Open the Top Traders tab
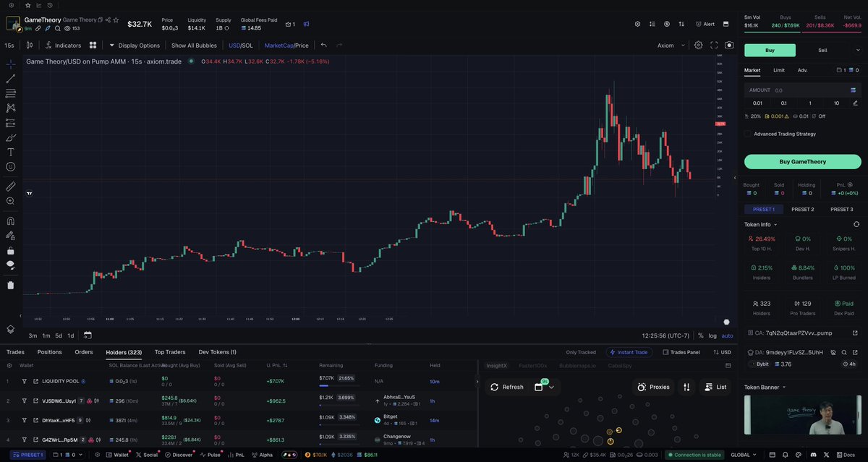The width and height of the screenshot is (868, 462). coord(170,352)
